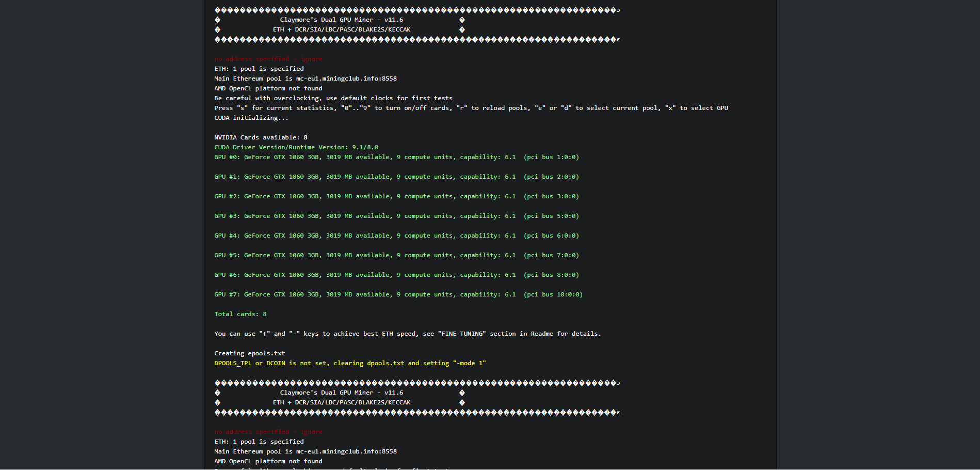Click the first 'ETH: 1 pool is specified' line

pyautogui.click(x=259, y=69)
